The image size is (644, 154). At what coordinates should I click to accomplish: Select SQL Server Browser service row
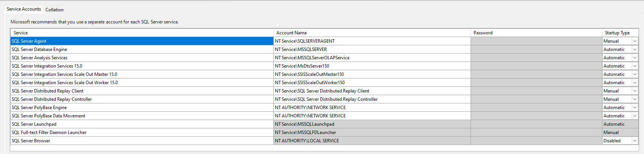point(142,141)
